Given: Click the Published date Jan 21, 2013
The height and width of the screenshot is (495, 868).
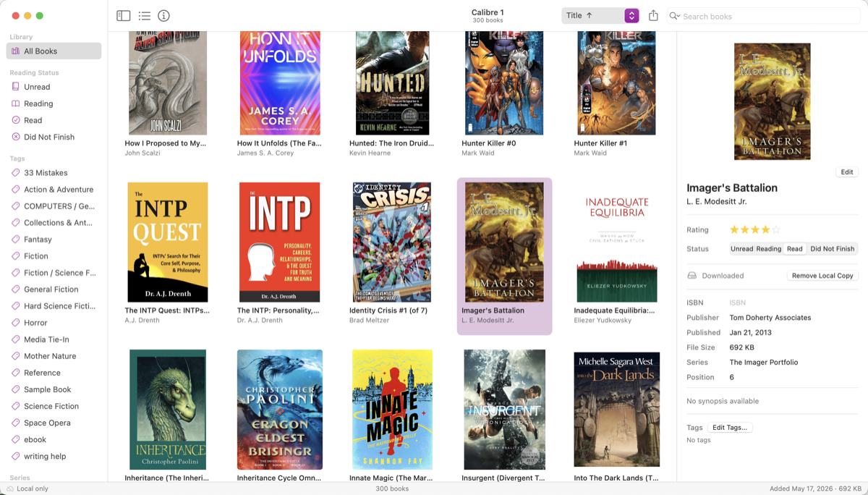Looking at the screenshot, I should pyautogui.click(x=751, y=333).
